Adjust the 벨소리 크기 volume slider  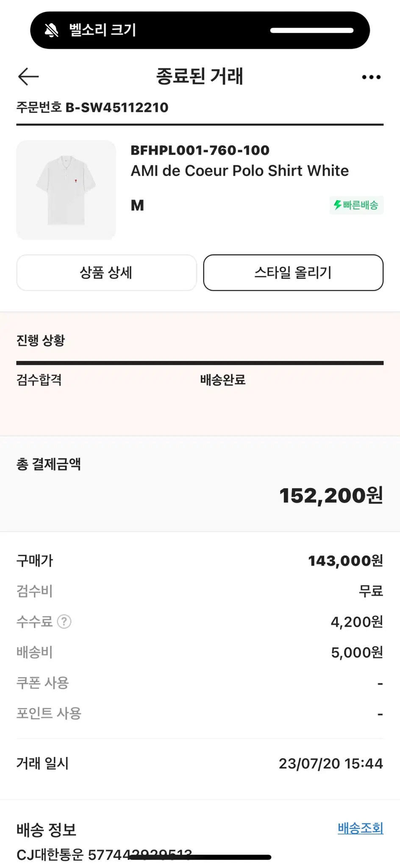point(312,30)
